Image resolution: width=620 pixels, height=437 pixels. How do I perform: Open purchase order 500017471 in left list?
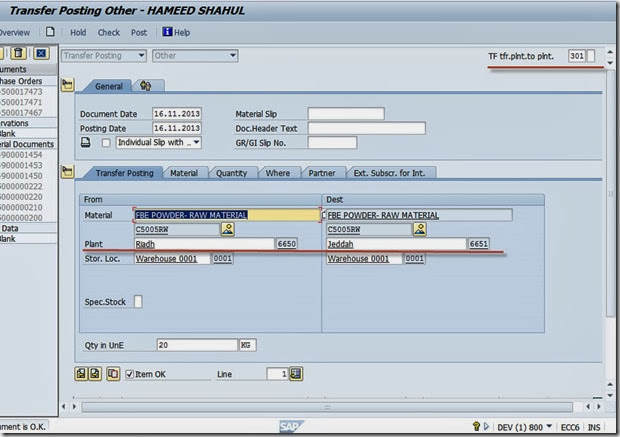pyautogui.click(x=21, y=102)
